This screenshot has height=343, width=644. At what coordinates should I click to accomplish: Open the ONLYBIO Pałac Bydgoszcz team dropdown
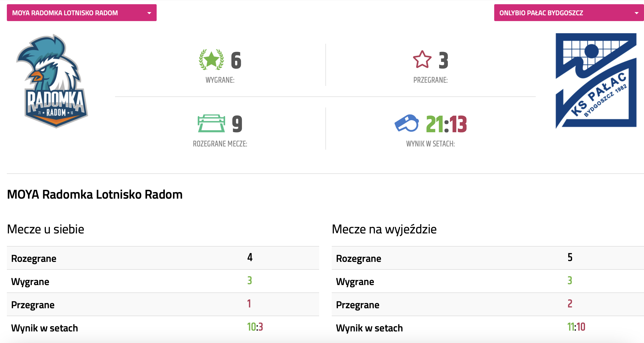[x=569, y=13]
